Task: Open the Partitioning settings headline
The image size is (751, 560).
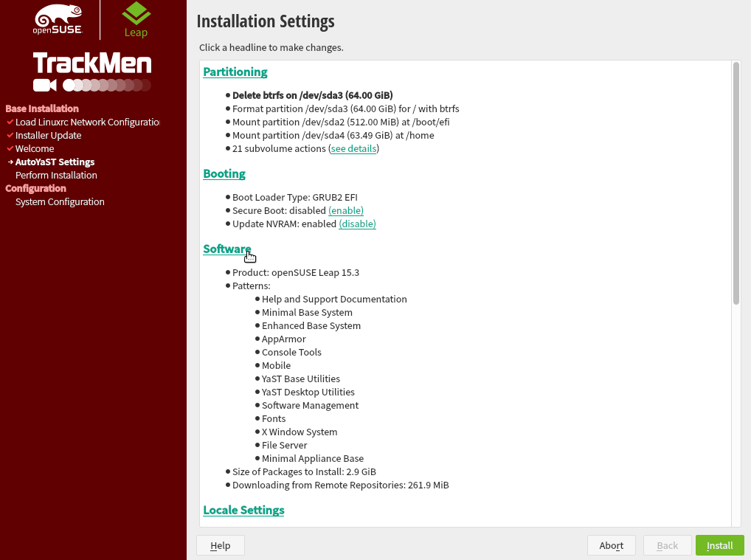Action: point(235,72)
